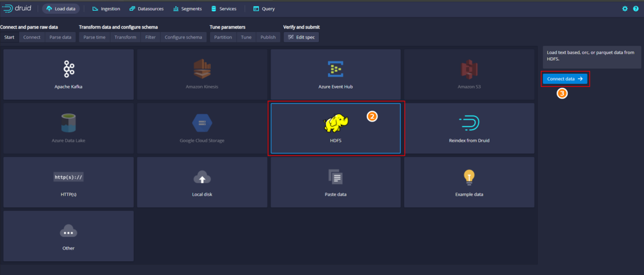This screenshot has width=644, height=275.
Task: Open the Ingestion view
Action: (x=106, y=9)
